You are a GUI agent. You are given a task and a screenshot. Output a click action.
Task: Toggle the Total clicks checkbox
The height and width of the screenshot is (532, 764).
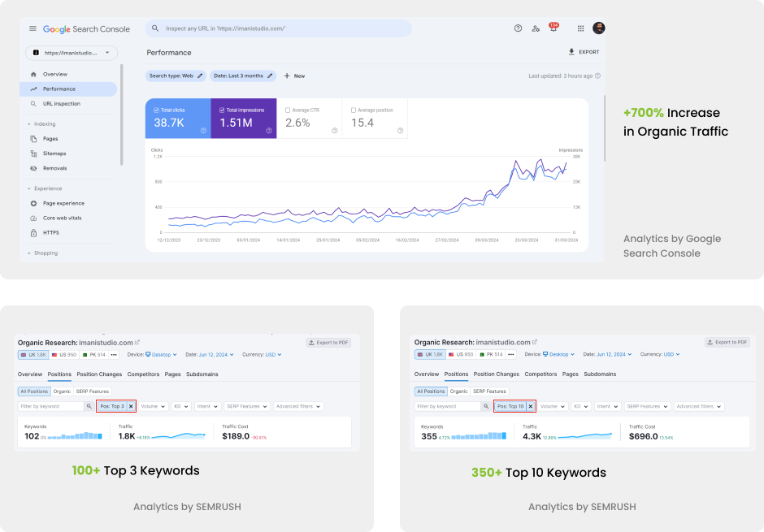point(156,110)
